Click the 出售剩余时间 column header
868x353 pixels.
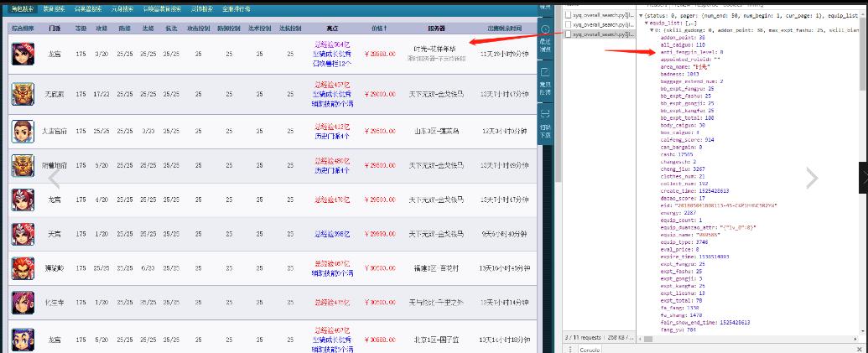tap(504, 29)
